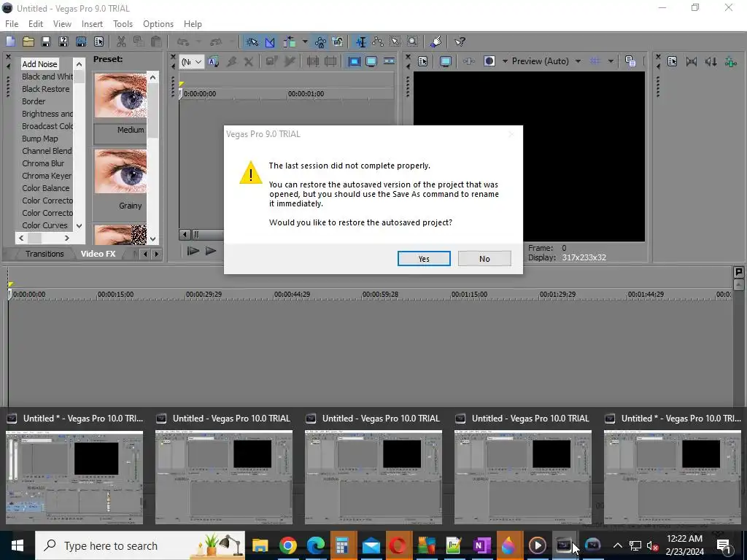
Task: Click the mixer Downmix Output icon
Action: click(x=692, y=61)
